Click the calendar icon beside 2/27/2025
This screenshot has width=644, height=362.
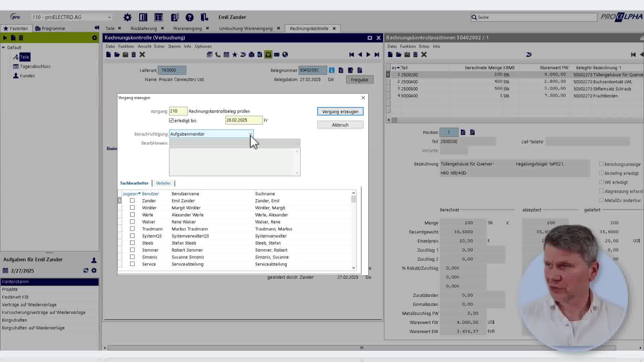[x=5, y=270]
